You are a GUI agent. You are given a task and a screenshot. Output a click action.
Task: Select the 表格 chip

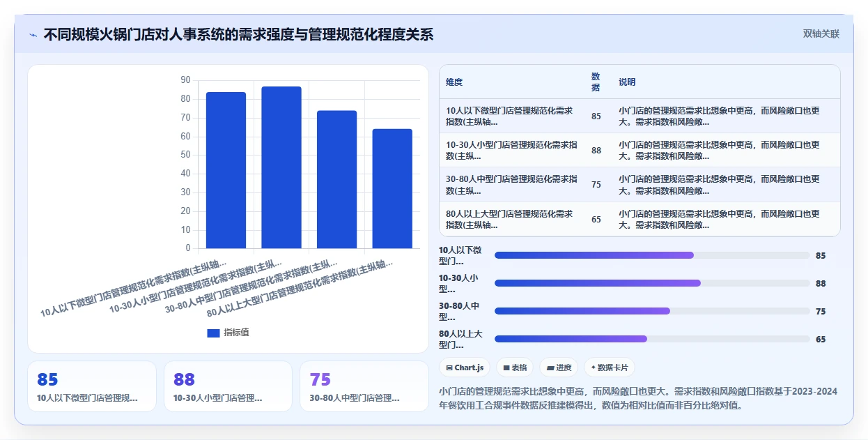click(515, 367)
